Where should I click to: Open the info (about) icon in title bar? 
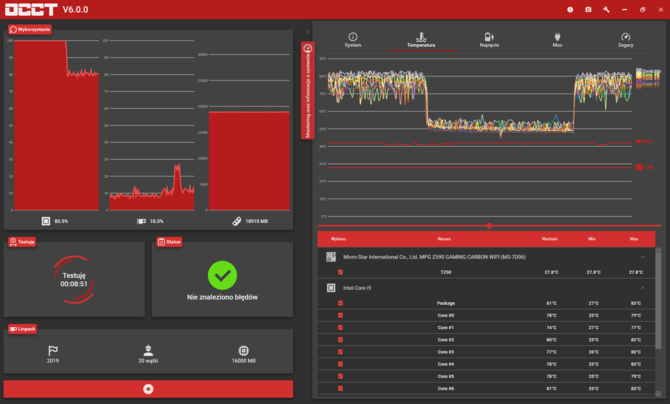pos(570,9)
